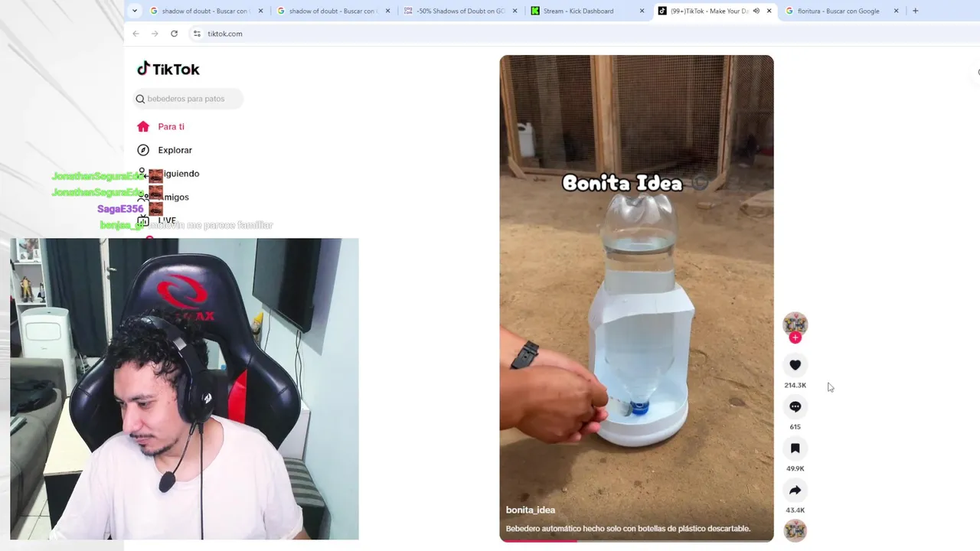Open the bonita_idea profile link

coord(531,510)
